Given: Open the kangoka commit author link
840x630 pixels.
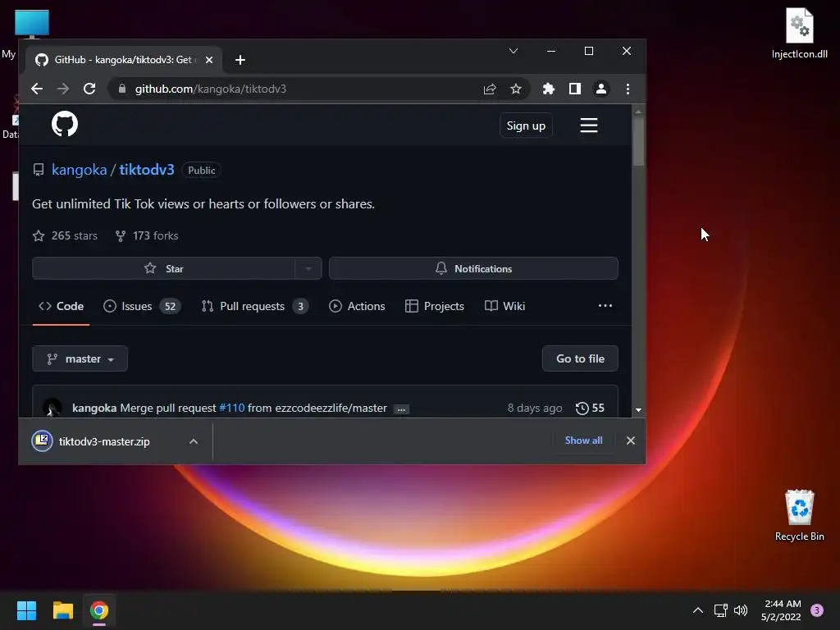Looking at the screenshot, I should [94, 409].
